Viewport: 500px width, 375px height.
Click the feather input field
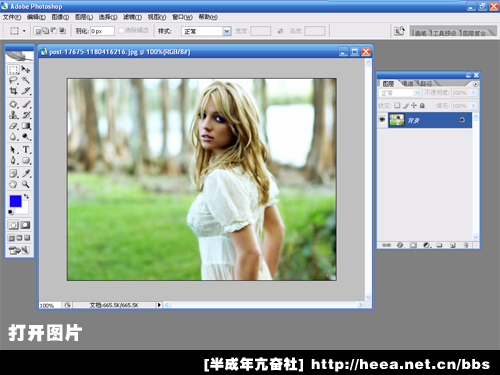[x=102, y=31]
